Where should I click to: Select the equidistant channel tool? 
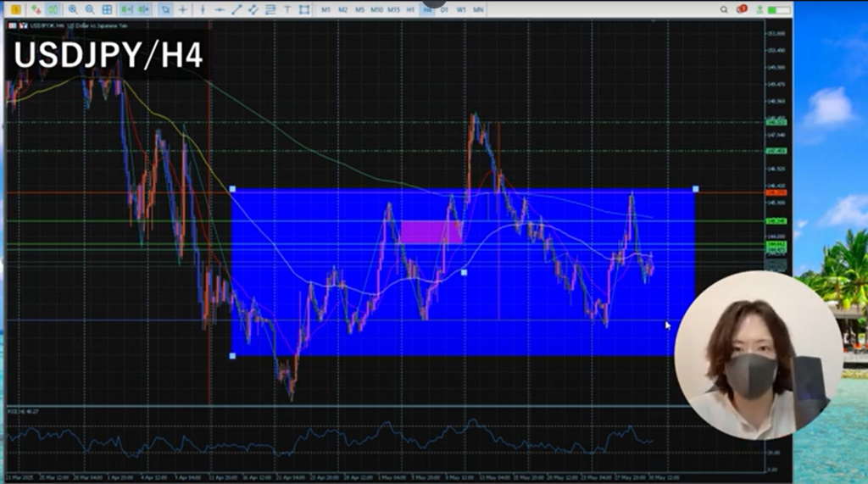[x=253, y=9]
